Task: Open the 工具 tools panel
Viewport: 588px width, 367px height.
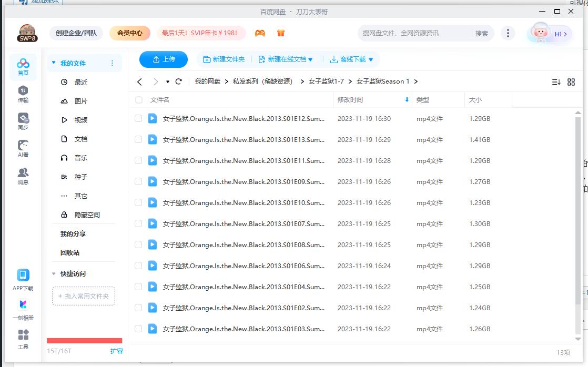Action: coord(23,339)
